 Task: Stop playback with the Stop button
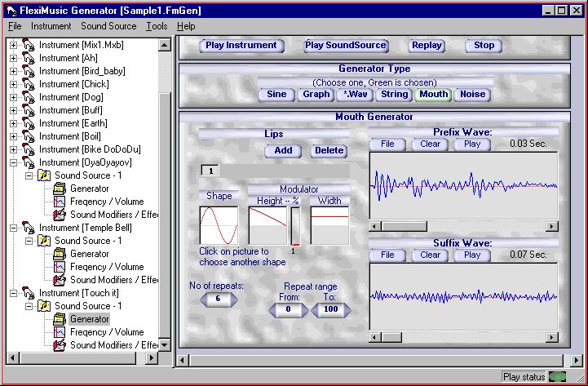pyautogui.click(x=484, y=46)
